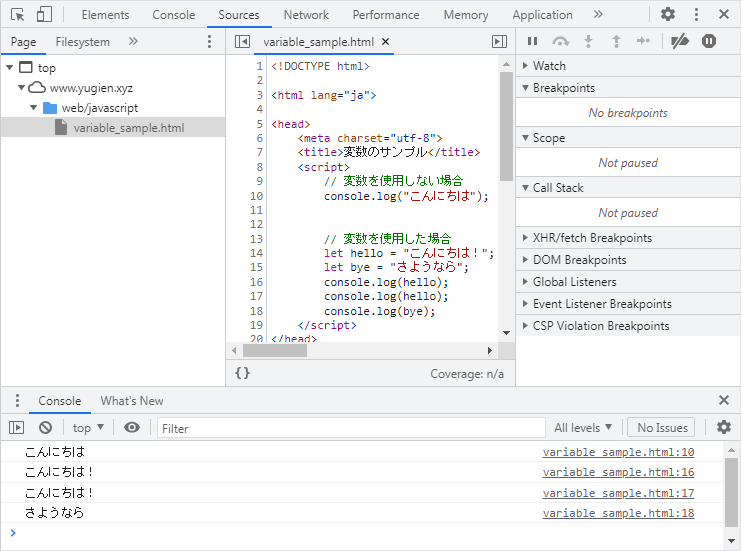The width and height of the screenshot is (741, 551).
Task: Open the What's New drawer tab
Action: (132, 401)
